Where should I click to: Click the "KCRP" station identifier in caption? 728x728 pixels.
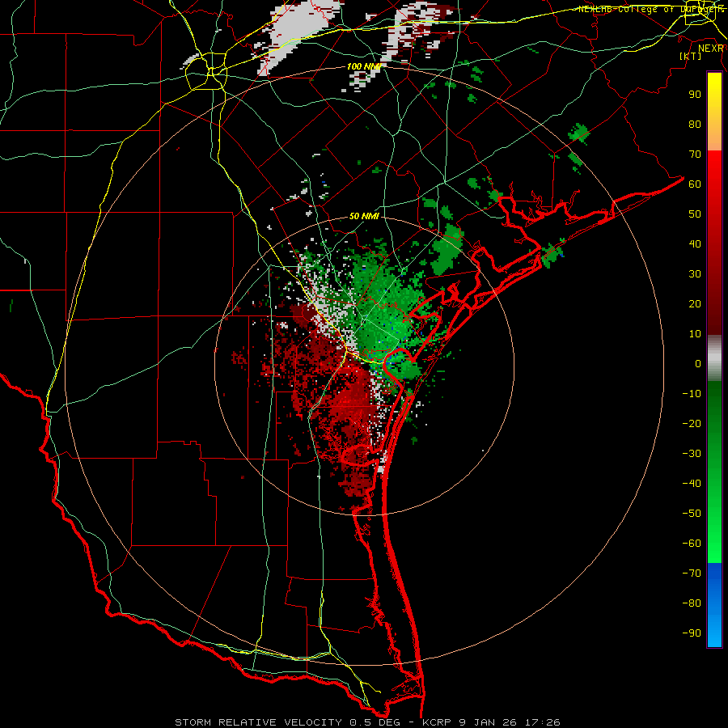(437, 722)
